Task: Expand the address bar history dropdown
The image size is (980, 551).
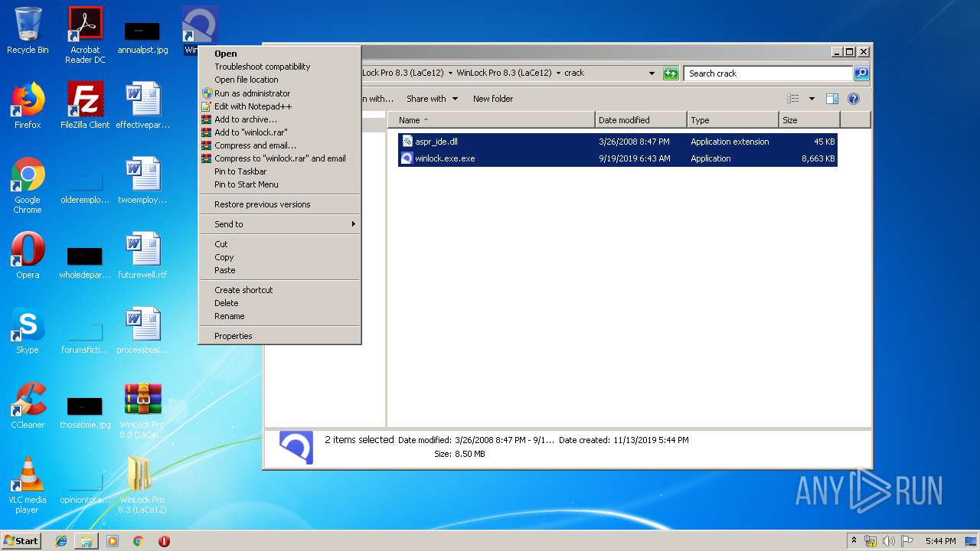Action: tap(652, 73)
